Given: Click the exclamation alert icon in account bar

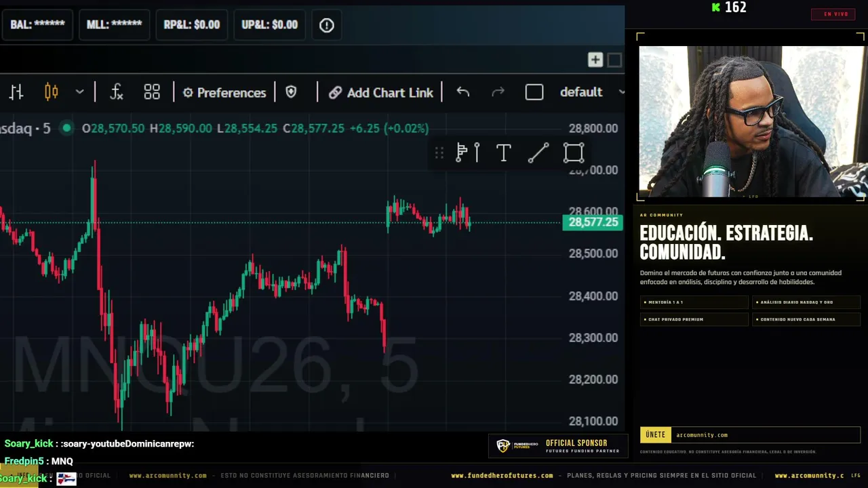Looking at the screenshot, I should click(327, 25).
